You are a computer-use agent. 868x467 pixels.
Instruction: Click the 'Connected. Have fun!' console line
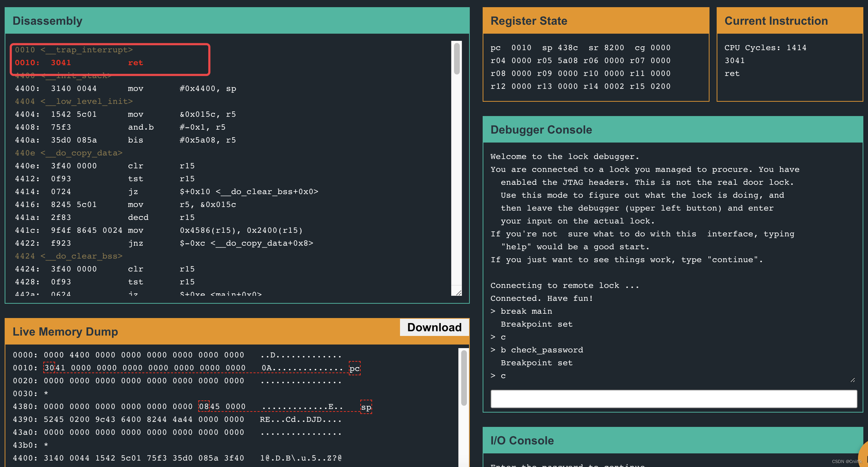[x=542, y=298]
